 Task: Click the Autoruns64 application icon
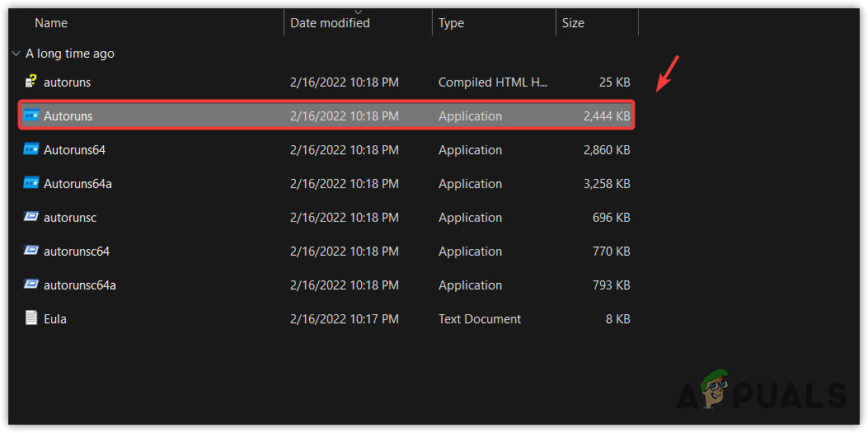click(x=31, y=149)
